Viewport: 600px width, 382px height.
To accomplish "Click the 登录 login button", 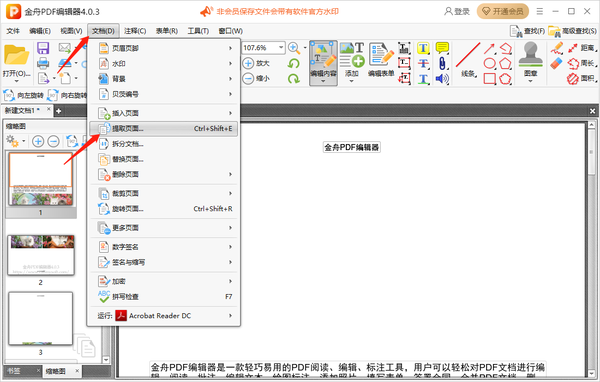I will tap(457, 11).
